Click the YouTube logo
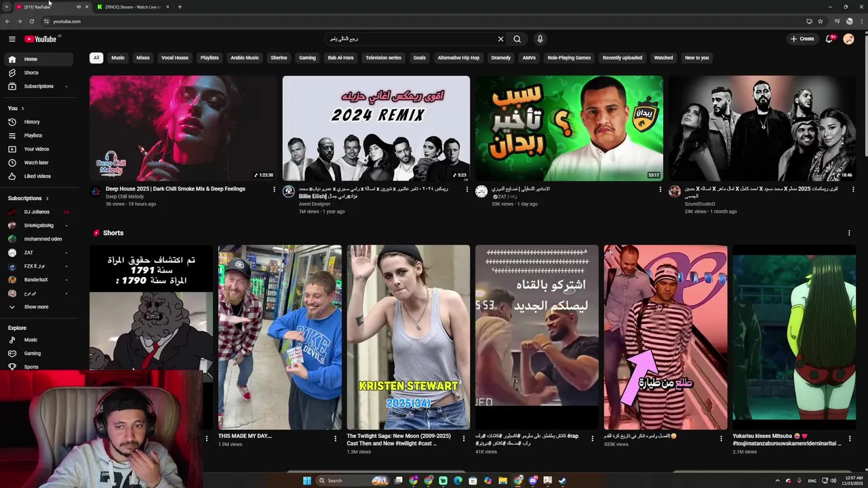The height and width of the screenshot is (488, 868). tap(41, 39)
